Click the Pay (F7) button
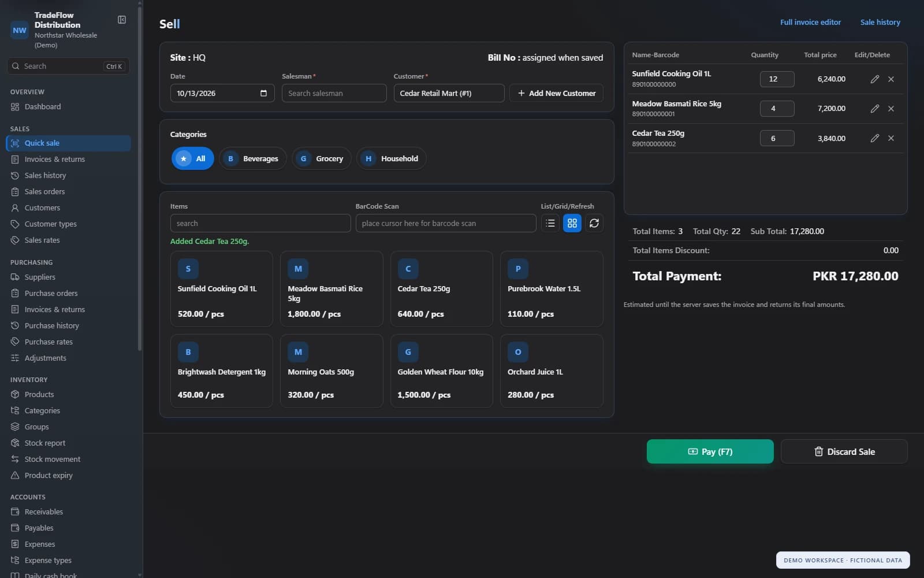Screen dimensions: 924x578 pos(710,451)
